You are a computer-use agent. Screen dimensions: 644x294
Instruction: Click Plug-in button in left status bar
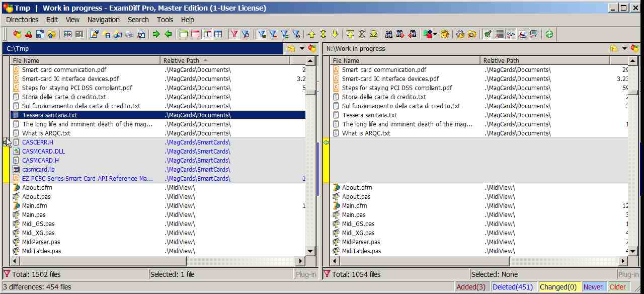pyautogui.click(x=306, y=274)
